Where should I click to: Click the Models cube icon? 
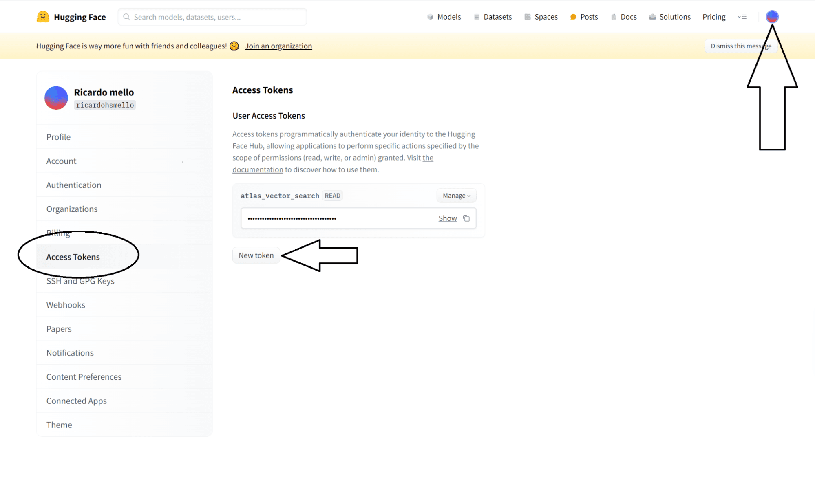pos(430,17)
